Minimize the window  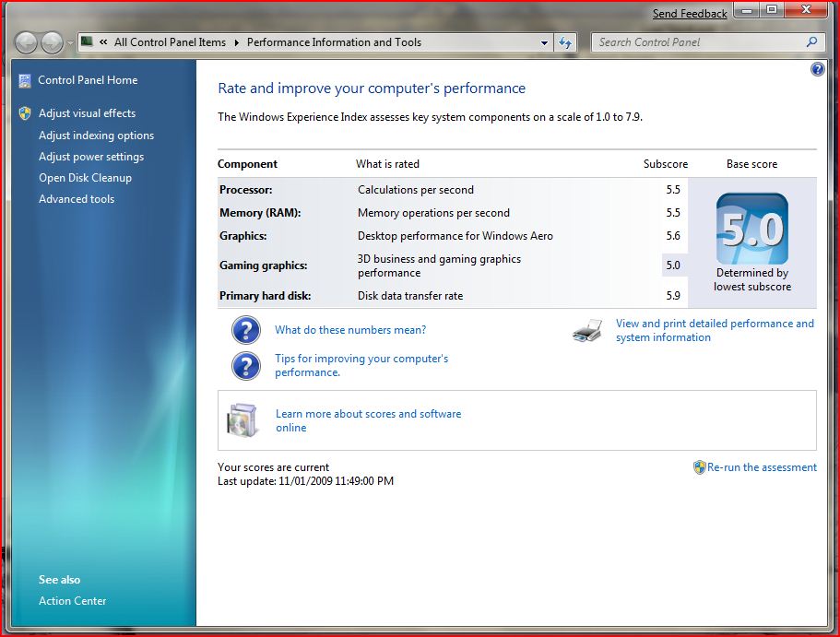click(747, 10)
